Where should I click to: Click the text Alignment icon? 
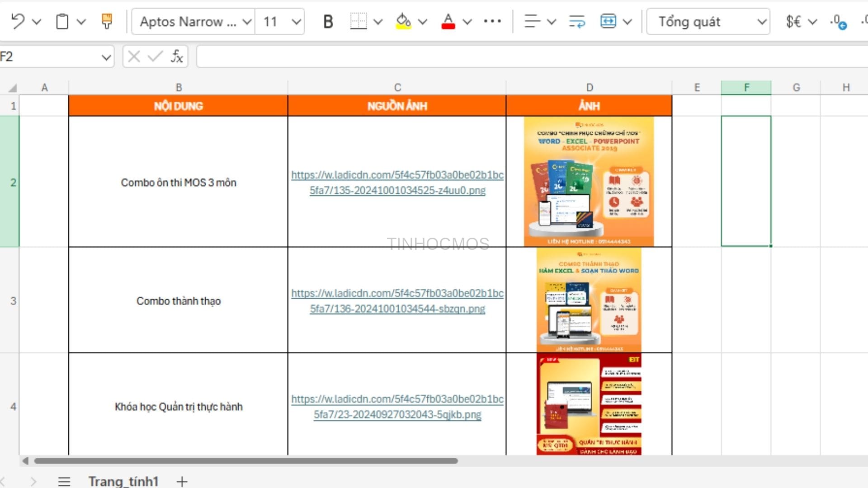pos(532,21)
